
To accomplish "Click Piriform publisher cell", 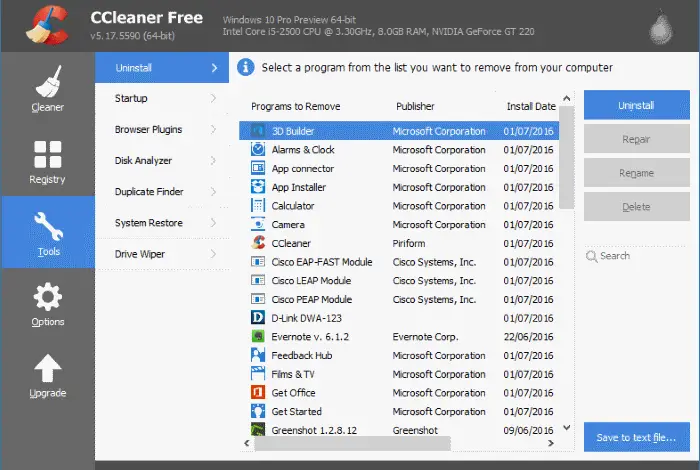I will click(x=409, y=243).
